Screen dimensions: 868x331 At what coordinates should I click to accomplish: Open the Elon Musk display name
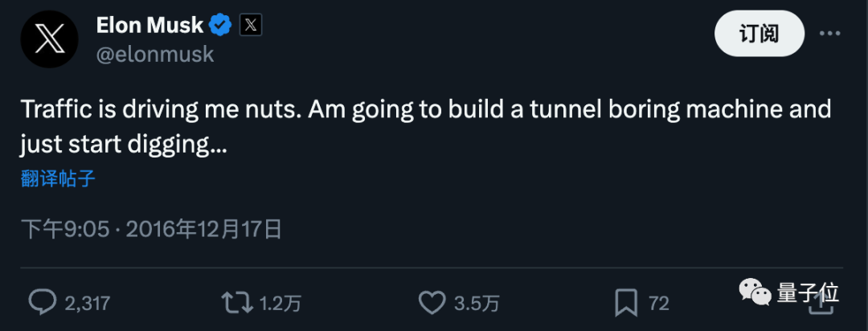click(x=149, y=26)
